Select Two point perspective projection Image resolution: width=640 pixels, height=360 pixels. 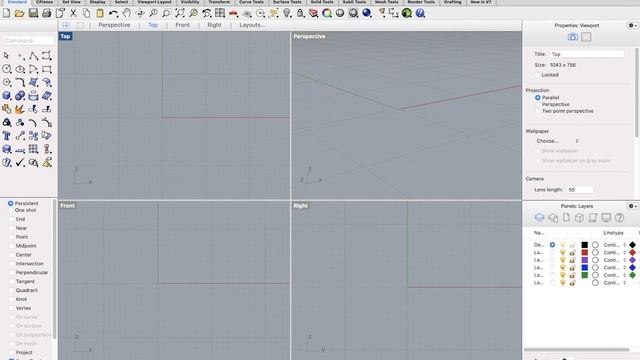pos(538,111)
